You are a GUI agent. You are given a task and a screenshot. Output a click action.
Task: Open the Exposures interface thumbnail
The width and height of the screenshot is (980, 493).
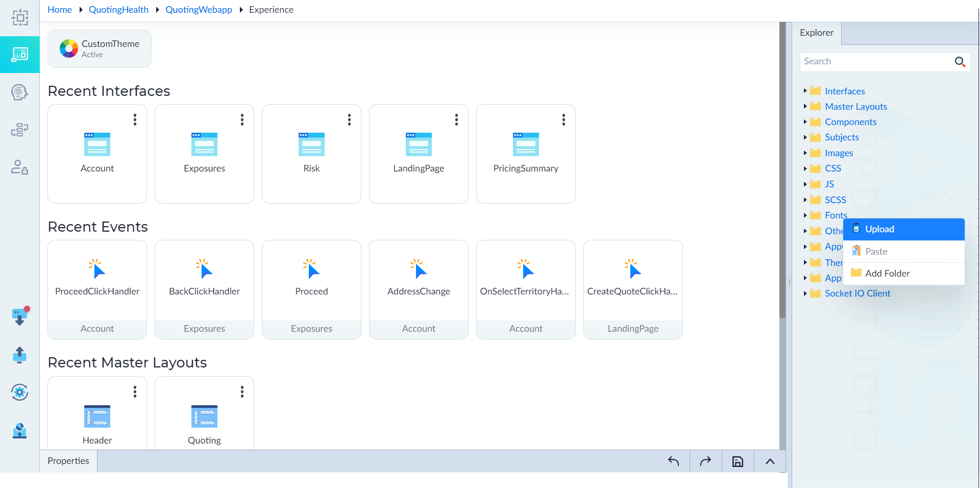coord(204,144)
